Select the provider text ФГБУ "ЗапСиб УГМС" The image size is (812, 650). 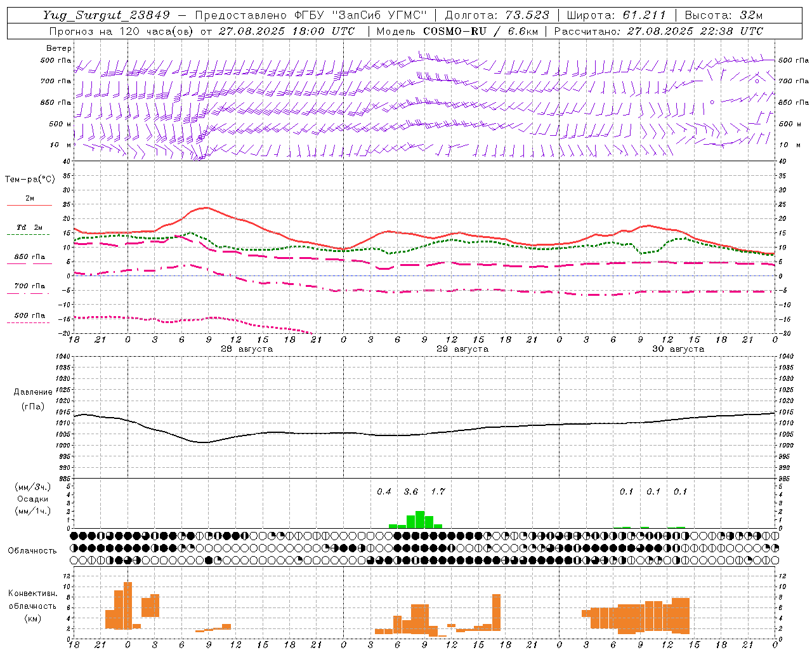[x=361, y=15]
